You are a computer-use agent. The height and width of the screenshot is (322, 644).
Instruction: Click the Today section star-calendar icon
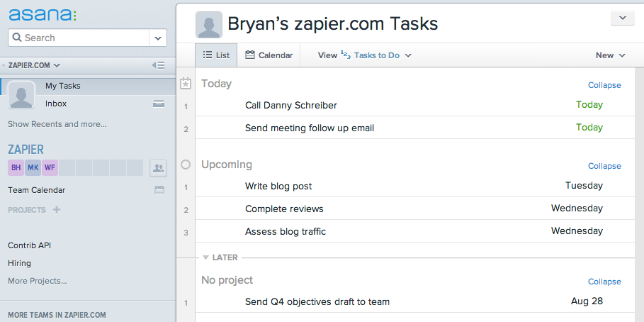(186, 84)
